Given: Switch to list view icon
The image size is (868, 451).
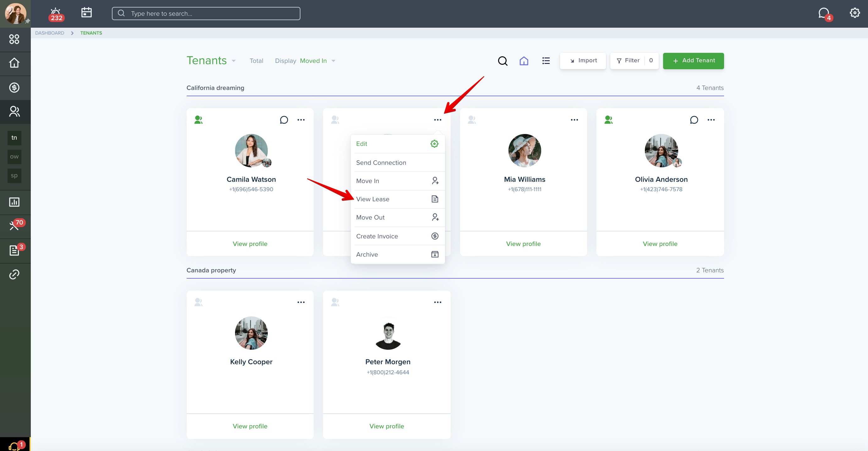Looking at the screenshot, I should 546,61.
